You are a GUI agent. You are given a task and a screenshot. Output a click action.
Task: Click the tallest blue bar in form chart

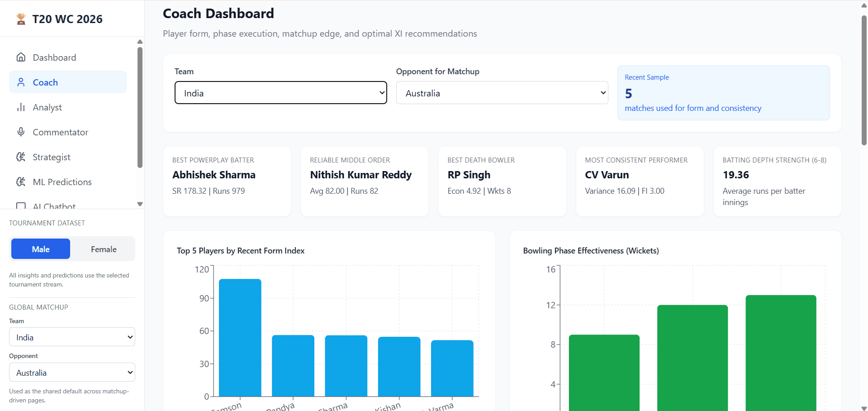[x=240, y=337]
